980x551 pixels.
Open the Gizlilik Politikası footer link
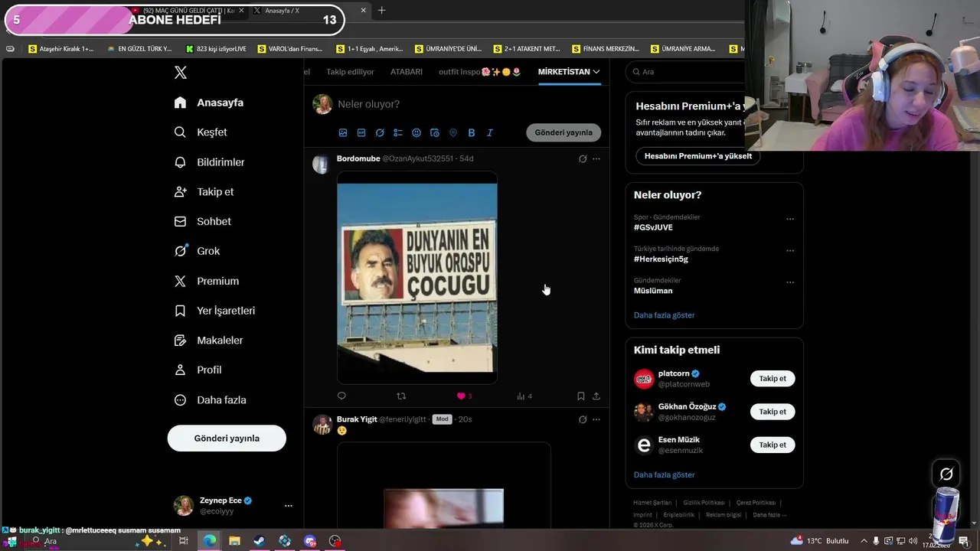pyautogui.click(x=704, y=503)
